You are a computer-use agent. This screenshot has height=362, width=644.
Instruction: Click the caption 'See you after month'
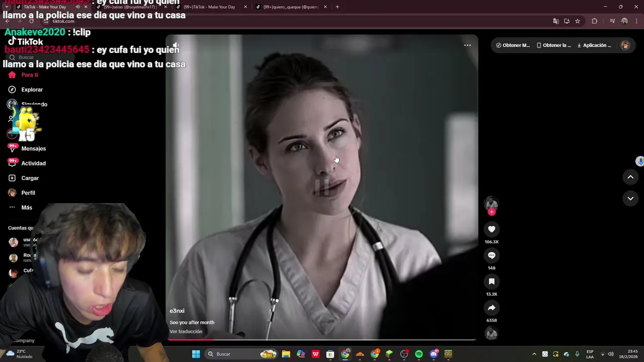(192, 322)
